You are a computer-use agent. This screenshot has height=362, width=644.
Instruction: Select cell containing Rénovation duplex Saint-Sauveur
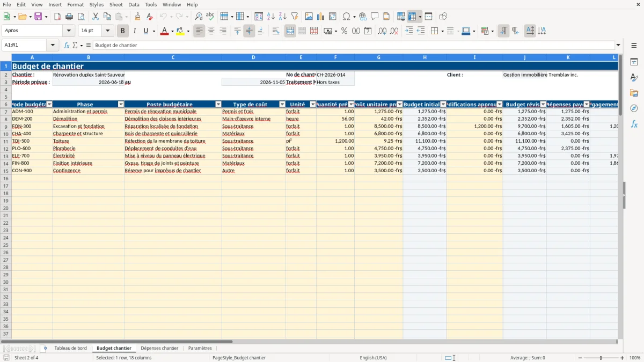click(x=89, y=75)
